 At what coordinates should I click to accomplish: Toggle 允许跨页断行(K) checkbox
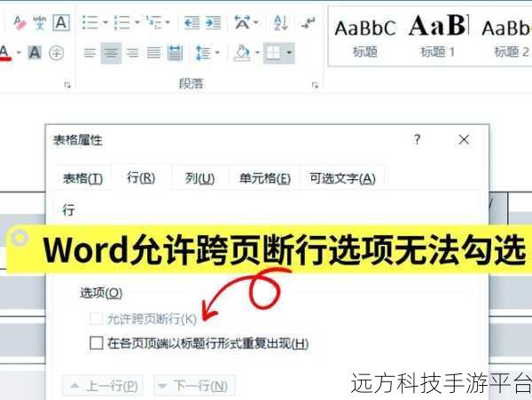click(x=96, y=319)
